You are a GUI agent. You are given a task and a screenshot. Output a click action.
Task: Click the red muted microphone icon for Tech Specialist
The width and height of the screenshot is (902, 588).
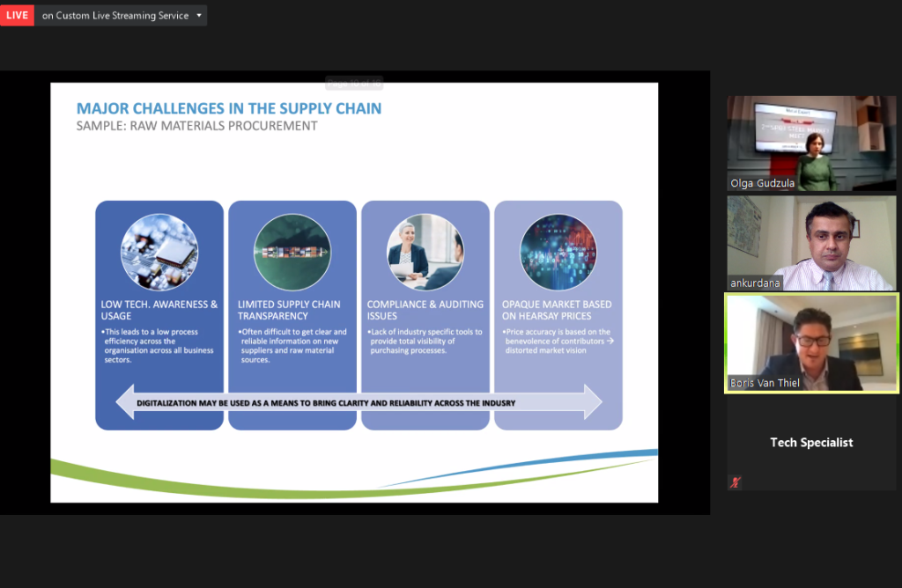734,481
